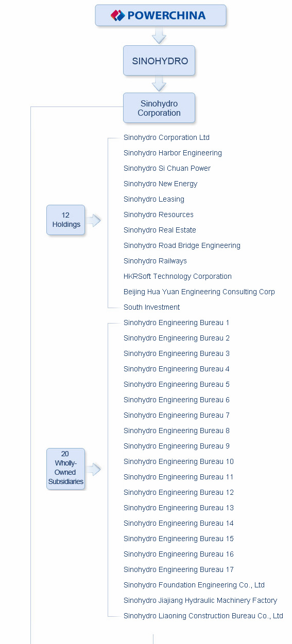Open South Investment link
The image size is (292, 644).
coord(151,307)
